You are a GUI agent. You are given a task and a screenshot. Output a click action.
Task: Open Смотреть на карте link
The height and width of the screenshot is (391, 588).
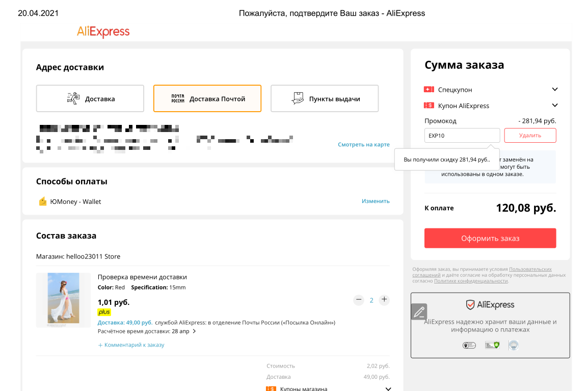coord(363,145)
